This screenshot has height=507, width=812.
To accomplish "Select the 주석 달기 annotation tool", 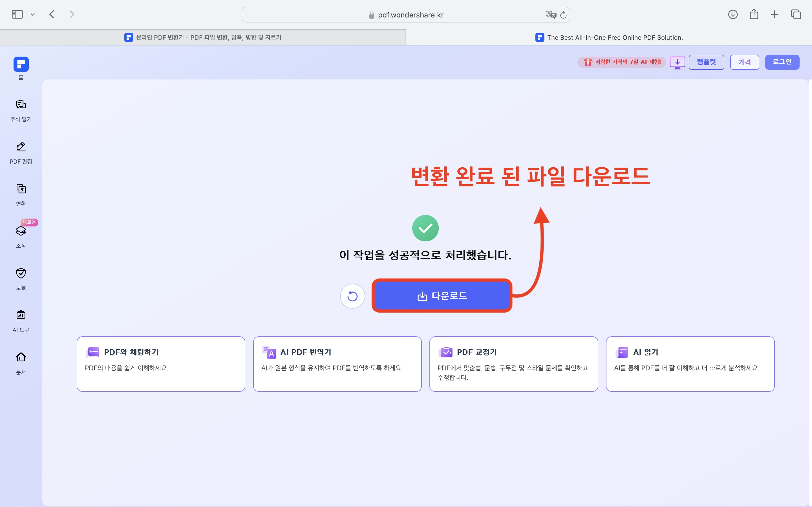I will coord(21,110).
